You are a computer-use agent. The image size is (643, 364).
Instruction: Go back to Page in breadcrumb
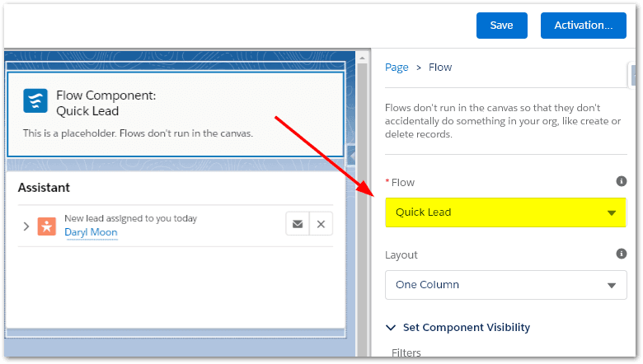(x=397, y=68)
